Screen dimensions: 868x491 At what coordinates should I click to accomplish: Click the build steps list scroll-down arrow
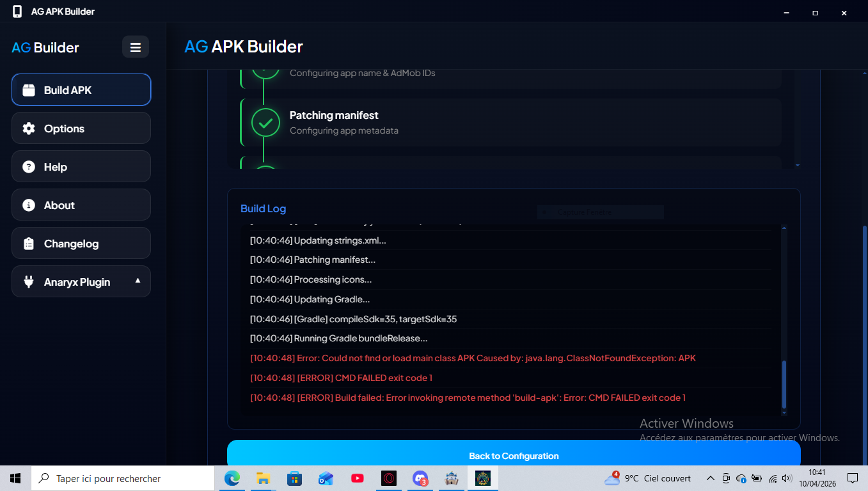tap(797, 165)
